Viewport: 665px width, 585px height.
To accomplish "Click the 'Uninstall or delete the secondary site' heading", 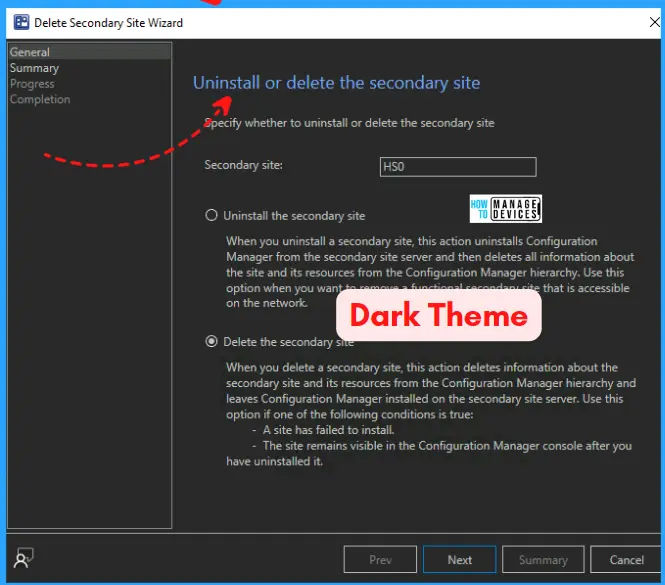I will (x=336, y=83).
